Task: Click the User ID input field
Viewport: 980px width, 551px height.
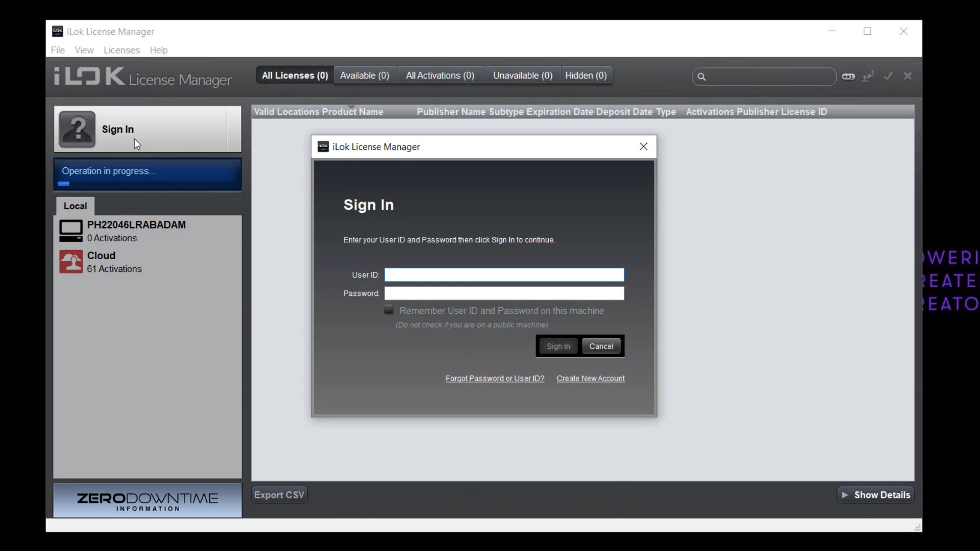Action: (504, 274)
